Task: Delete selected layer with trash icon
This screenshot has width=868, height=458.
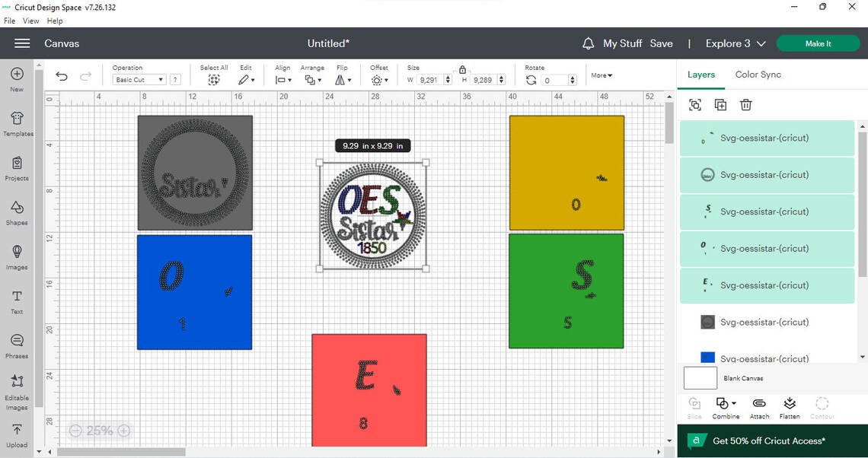Action: pos(745,104)
